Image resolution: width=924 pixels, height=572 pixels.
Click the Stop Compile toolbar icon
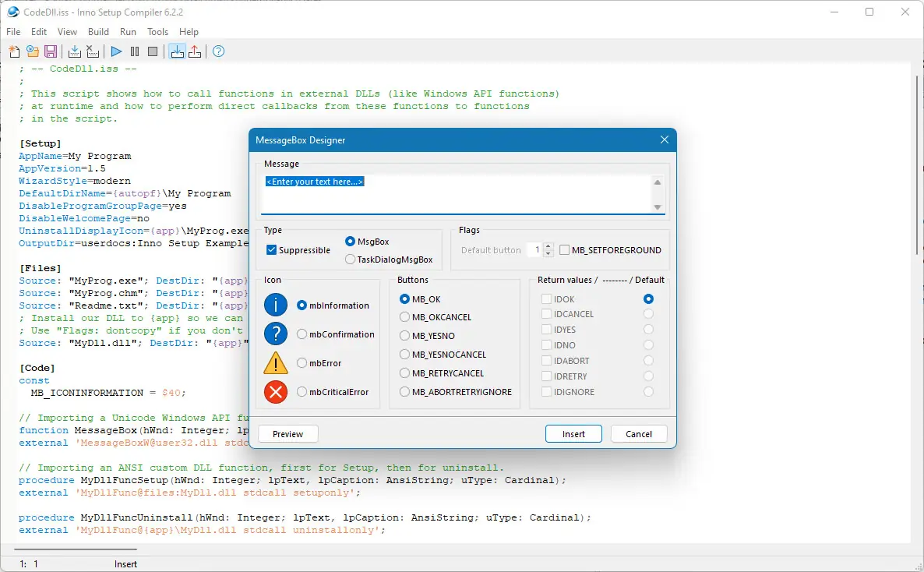pyautogui.click(x=93, y=51)
